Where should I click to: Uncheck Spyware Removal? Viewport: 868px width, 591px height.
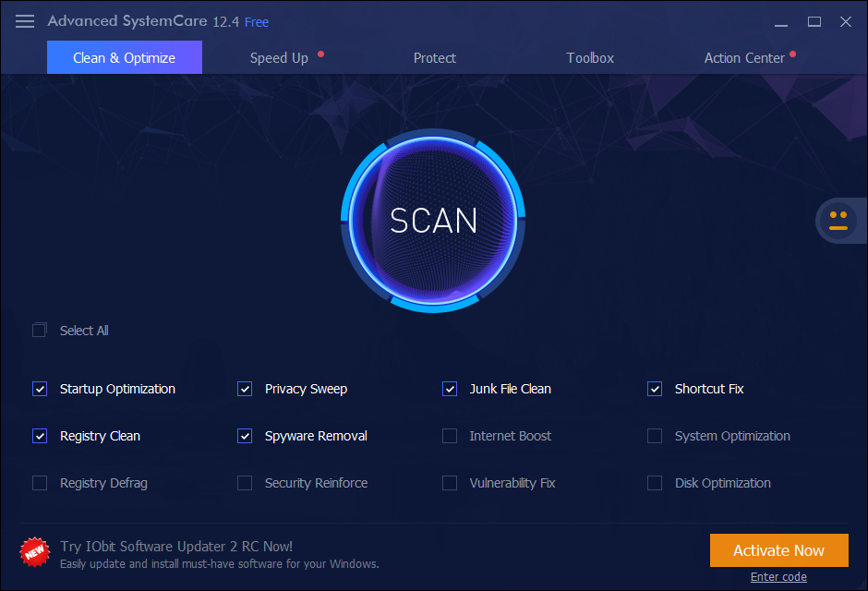click(245, 436)
